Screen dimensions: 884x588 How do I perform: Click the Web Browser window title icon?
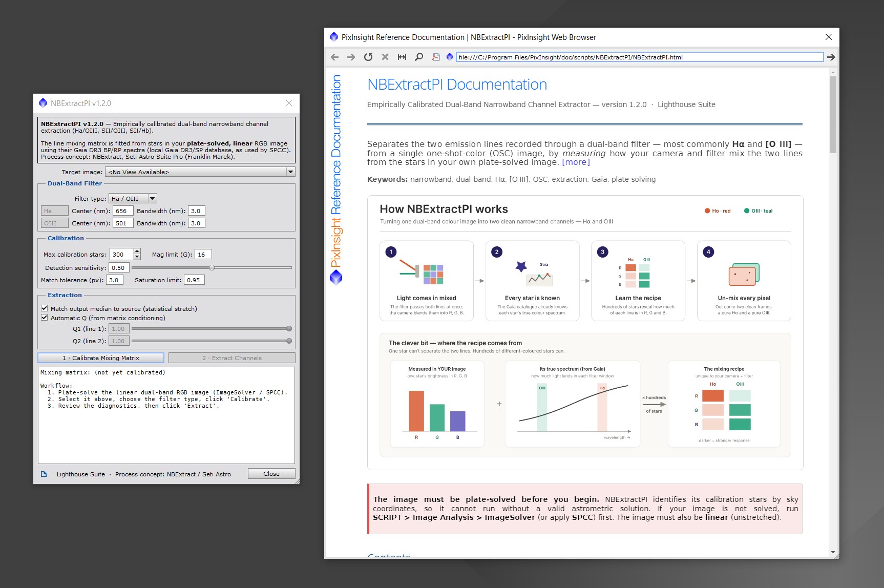tap(334, 37)
